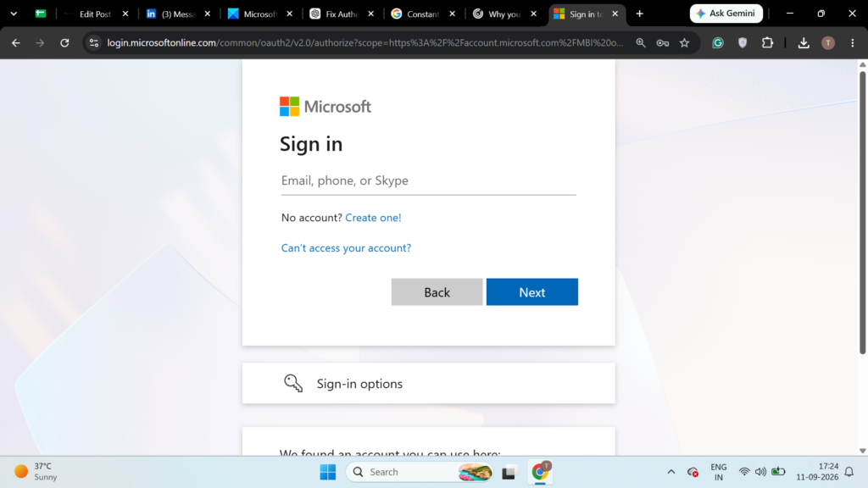Viewport: 868px width, 488px height.
Task: Close the Edit Post tab
Action: (125, 14)
